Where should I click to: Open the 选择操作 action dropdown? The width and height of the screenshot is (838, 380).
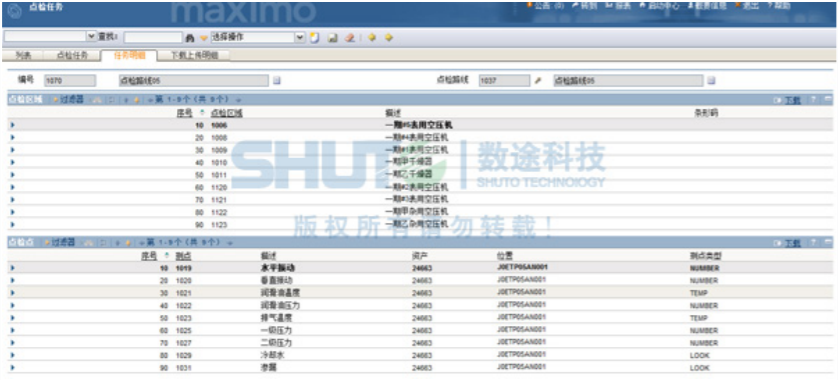300,37
